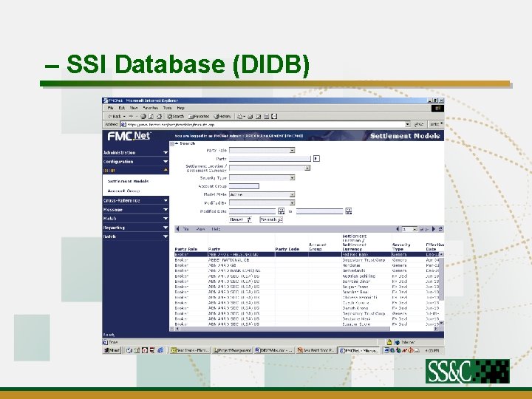Expand the Message sidebar section
The height and width of the screenshot is (399, 532).
point(136,210)
